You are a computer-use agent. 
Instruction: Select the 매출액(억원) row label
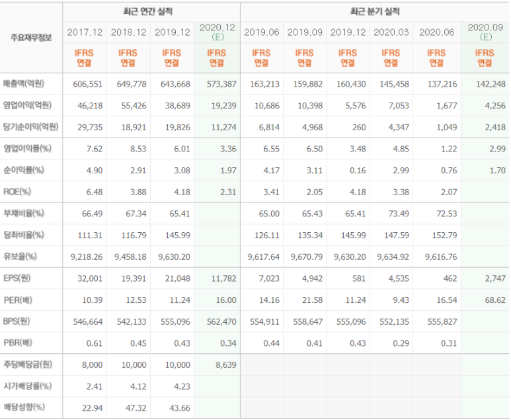pyautogui.click(x=24, y=84)
